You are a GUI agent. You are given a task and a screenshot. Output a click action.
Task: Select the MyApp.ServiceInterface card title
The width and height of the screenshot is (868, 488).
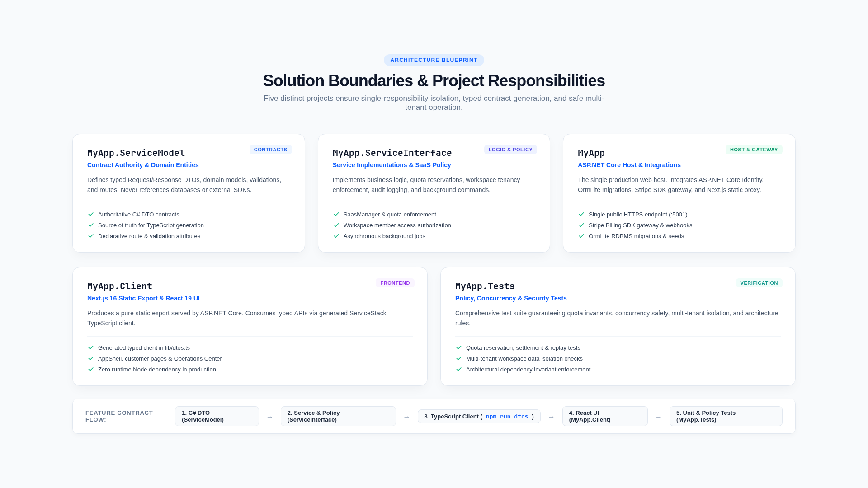pyautogui.click(x=392, y=153)
